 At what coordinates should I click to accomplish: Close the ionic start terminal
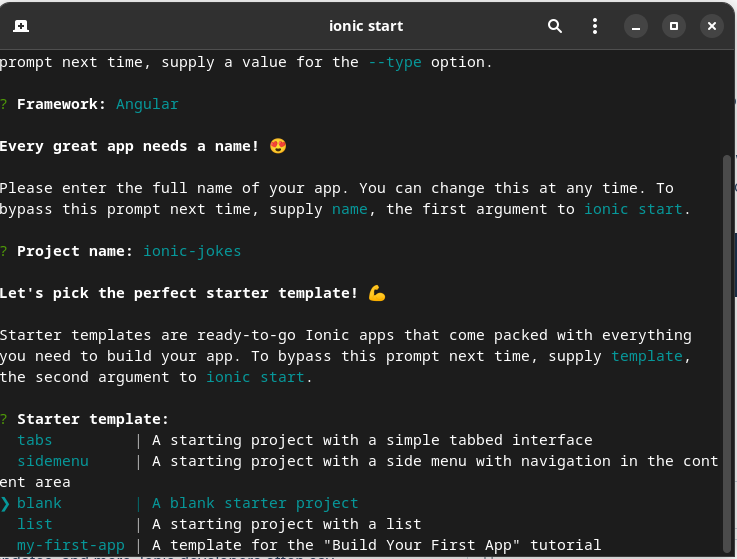712,26
